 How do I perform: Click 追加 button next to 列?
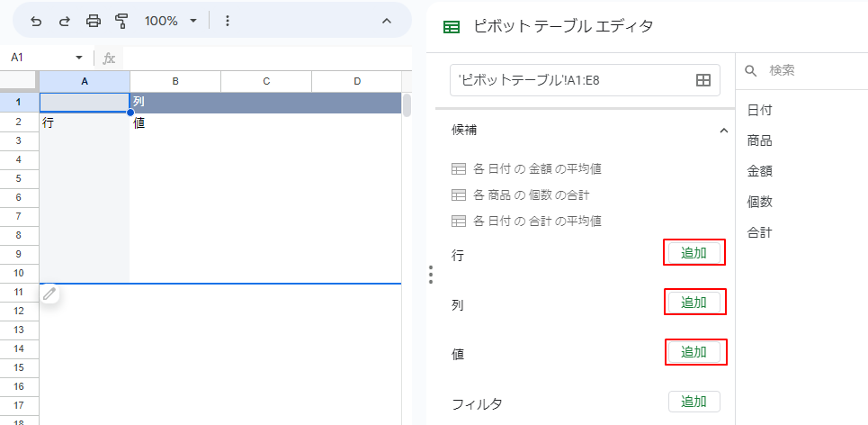tap(694, 303)
